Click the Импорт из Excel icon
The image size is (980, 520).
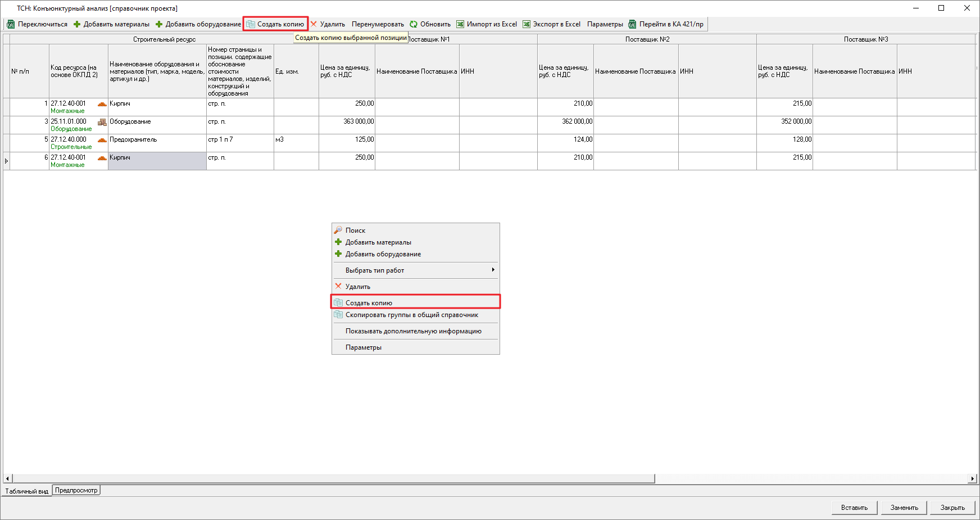tap(460, 24)
